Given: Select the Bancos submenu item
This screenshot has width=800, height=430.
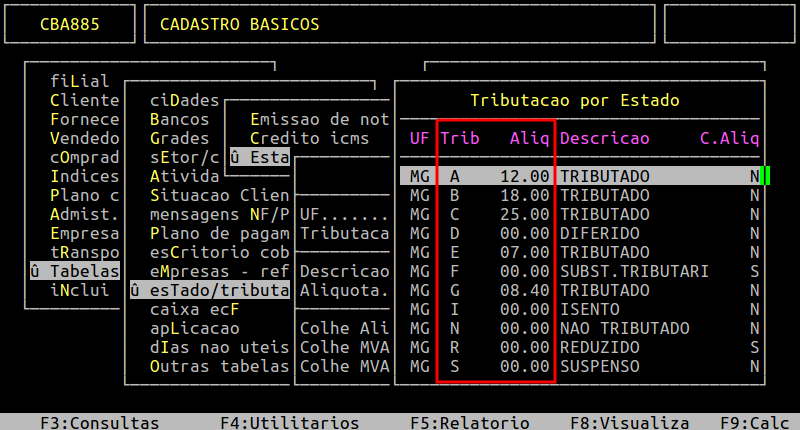Looking at the screenshot, I should point(179,119).
